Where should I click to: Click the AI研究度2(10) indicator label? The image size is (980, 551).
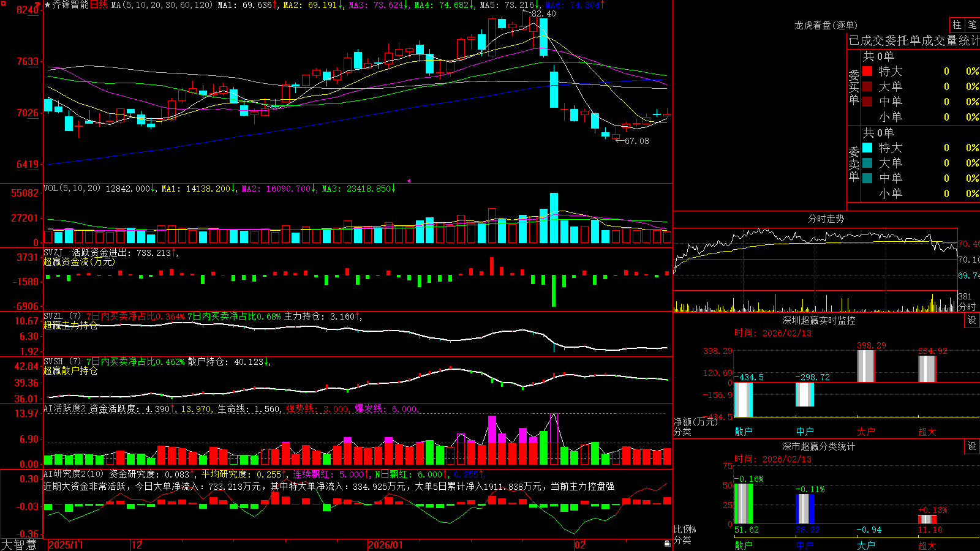pos(73,474)
